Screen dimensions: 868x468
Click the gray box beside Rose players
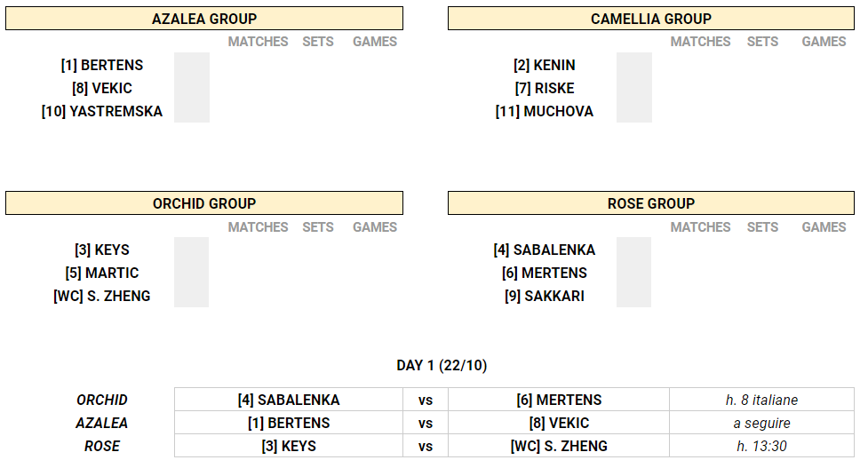[x=633, y=272]
